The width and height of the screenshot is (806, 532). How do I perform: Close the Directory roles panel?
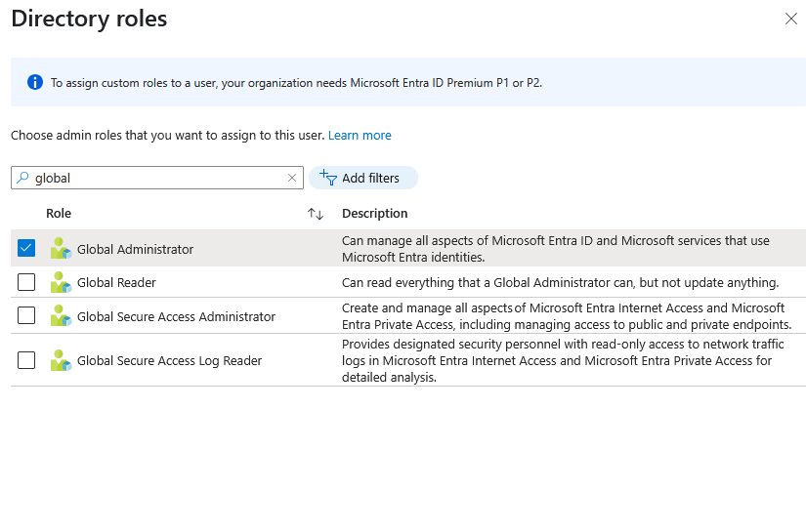(x=790, y=19)
